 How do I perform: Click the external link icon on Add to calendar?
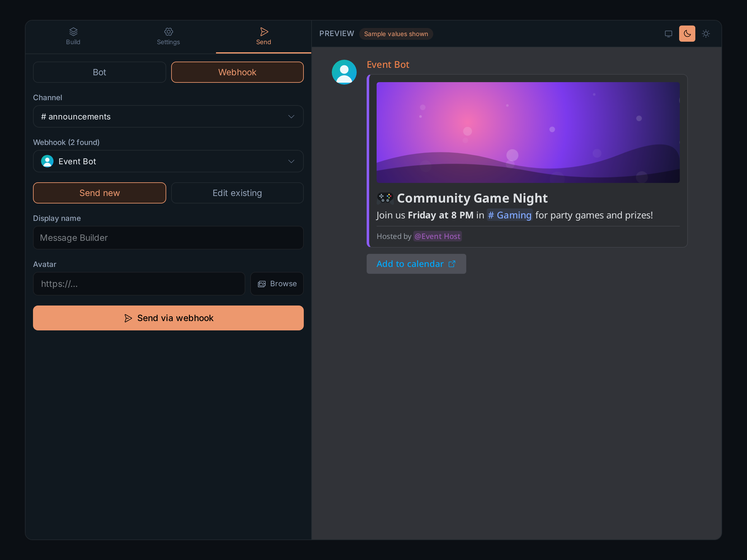coord(452,264)
